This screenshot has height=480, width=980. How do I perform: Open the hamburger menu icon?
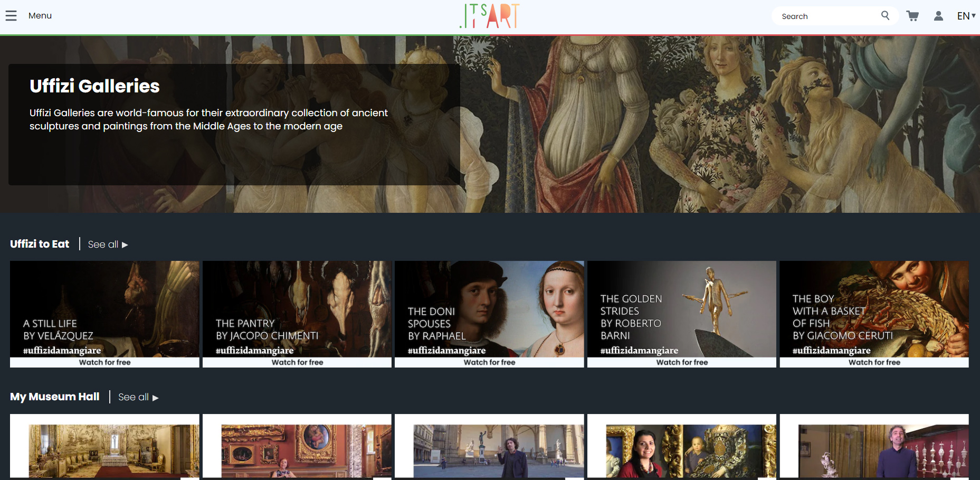[x=11, y=16]
